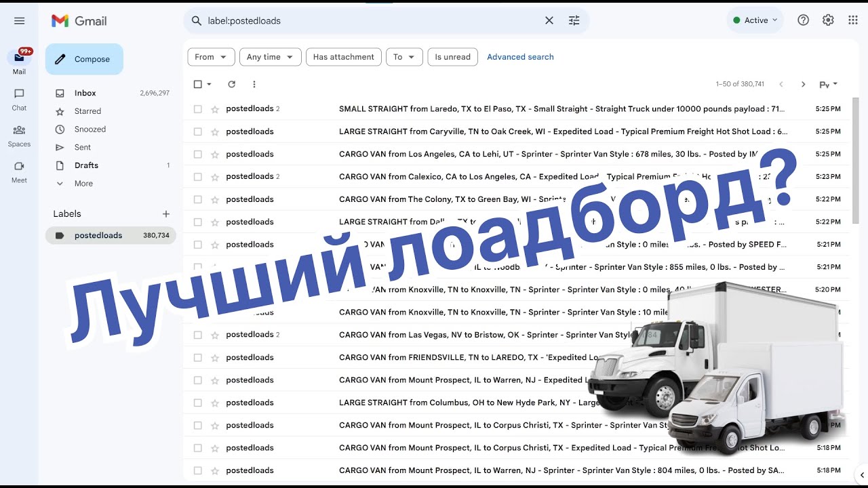The image size is (868, 488).
Task: Click the 1–50 of 380,741 counter
Action: [x=740, y=84]
